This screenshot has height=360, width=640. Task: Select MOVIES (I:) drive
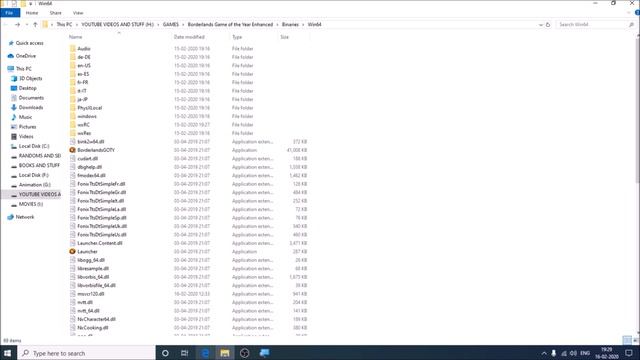tap(31, 204)
